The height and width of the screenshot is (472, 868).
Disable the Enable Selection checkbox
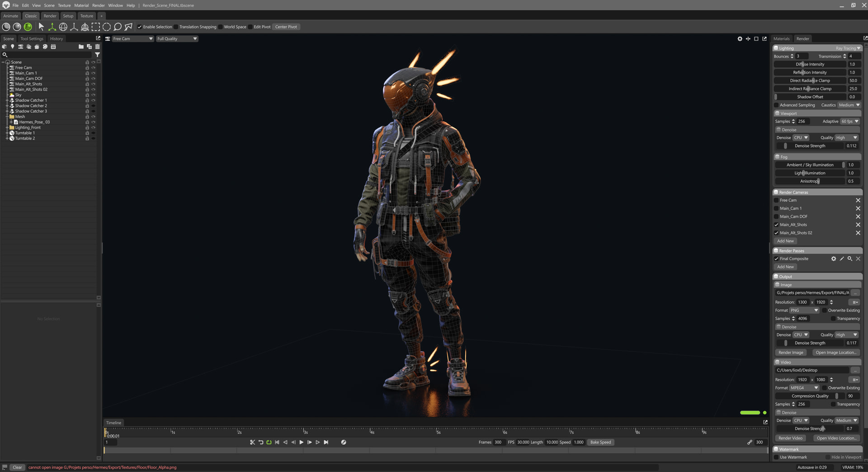[x=140, y=27]
